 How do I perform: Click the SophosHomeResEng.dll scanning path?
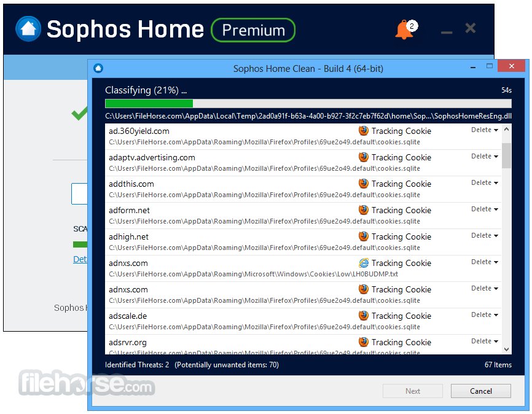[308, 116]
